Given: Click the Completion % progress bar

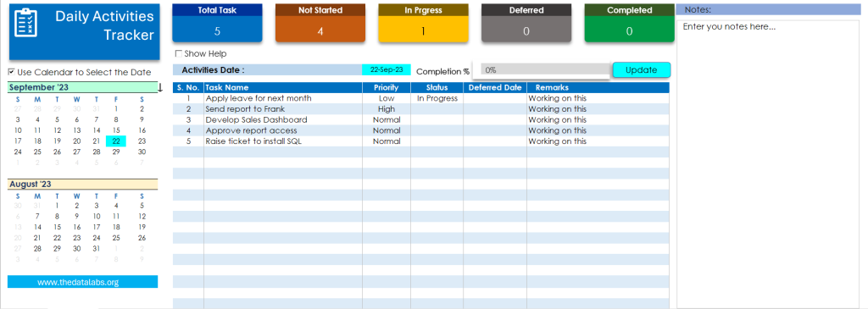Looking at the screenshot, I should (545, 71).
